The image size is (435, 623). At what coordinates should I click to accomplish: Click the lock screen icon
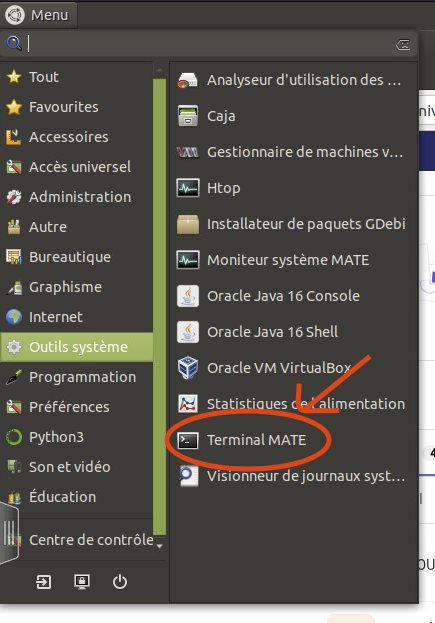[x=82, y=582]
